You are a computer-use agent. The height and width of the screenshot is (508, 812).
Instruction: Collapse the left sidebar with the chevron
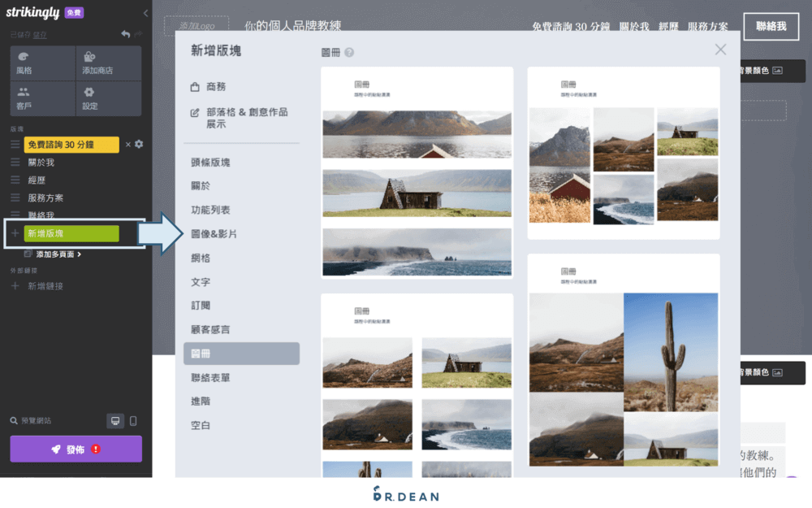[145, 13]
